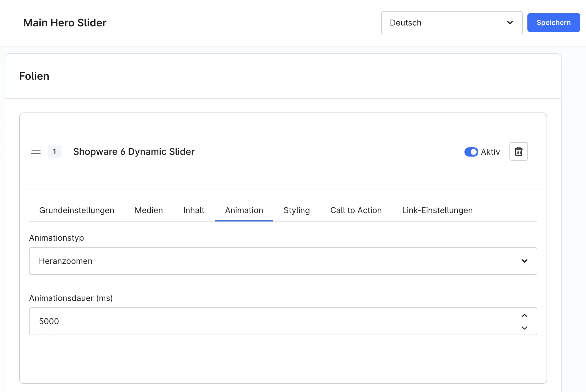Open the Deutsch language dropdown
The height and width of the screenshot is (392, 586).
(452, 23)
